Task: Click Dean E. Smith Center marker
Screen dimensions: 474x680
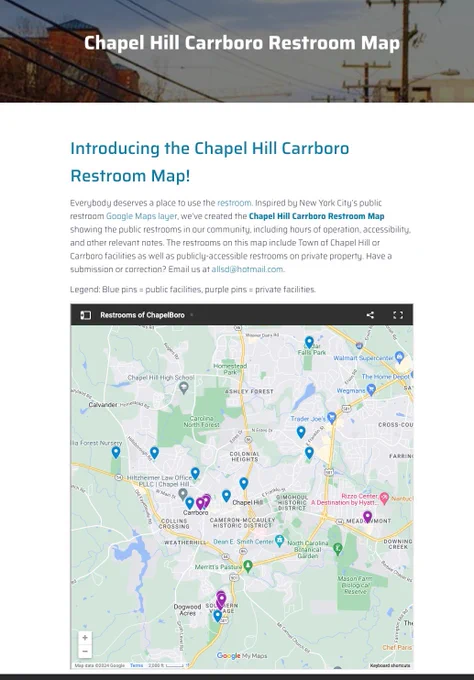Action: (x=280, y=540)
